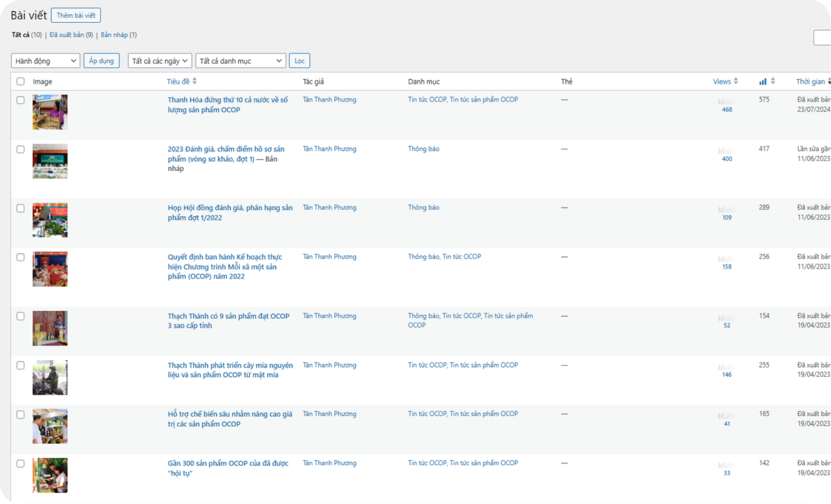Select checkbox for Thạch Thành 9 sản phẩm post
831x504 pixels.
pyautogui.click(x=20, y=316)
